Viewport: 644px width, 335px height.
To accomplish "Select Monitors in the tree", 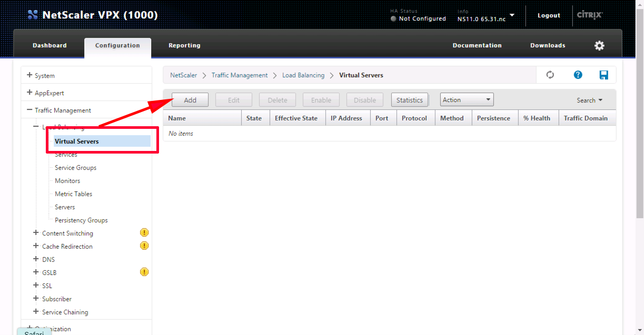I will pyautogui.click(x=67, y=180).
